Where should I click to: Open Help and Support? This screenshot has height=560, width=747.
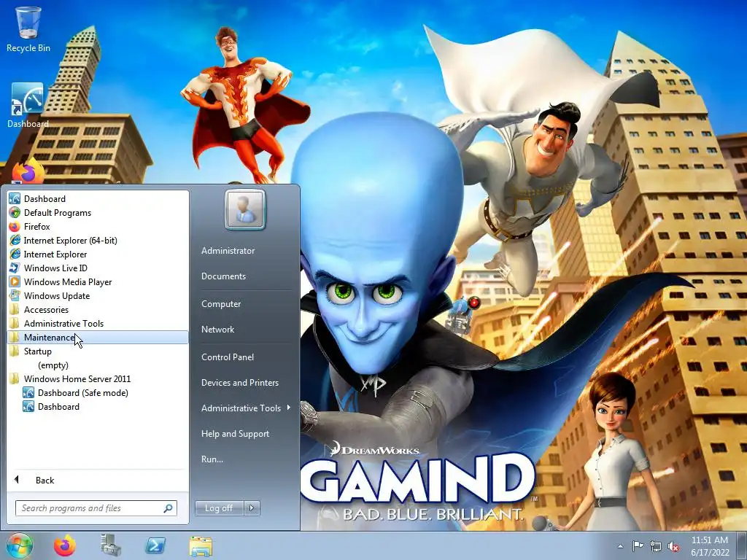(235, 434)
